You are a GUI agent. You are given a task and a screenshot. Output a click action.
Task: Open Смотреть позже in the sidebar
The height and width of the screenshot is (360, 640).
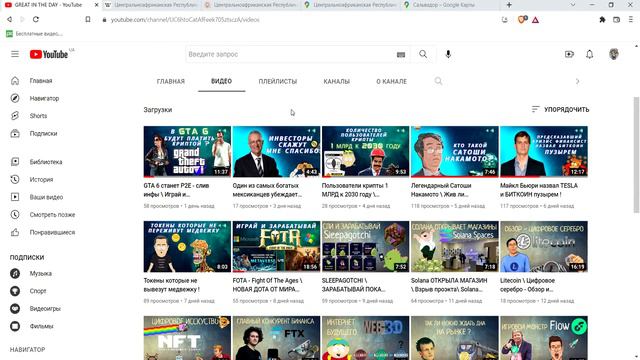(x=52, y=215)
